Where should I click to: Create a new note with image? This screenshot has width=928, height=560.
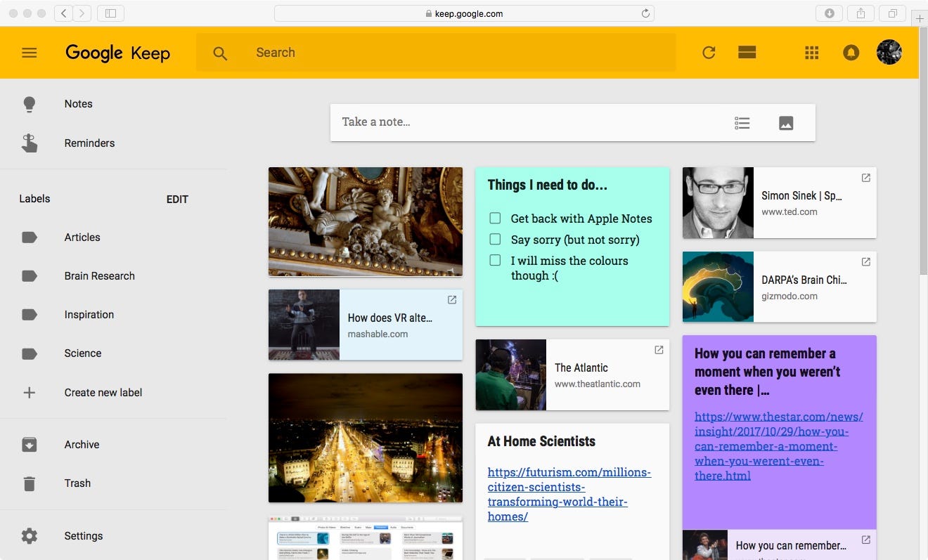click(786, 123)
